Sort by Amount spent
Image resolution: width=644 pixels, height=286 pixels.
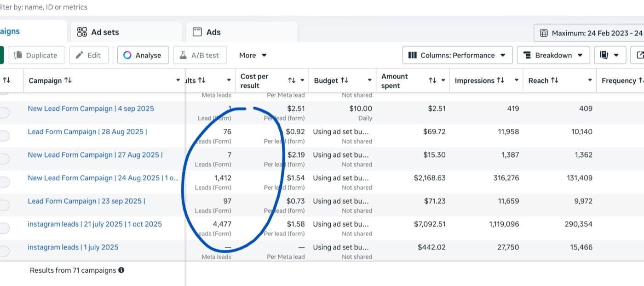(x=432, y=80)
